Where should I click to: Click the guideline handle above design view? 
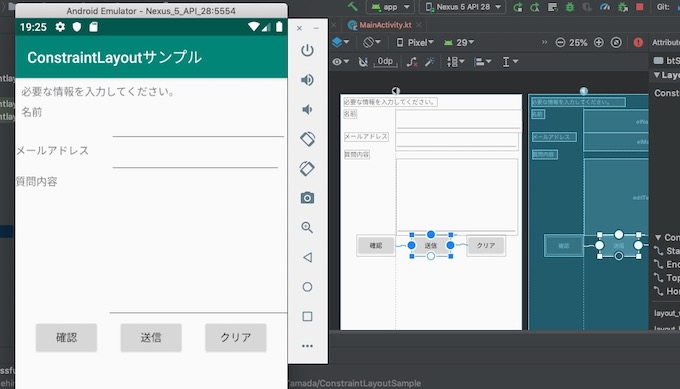pos(396,91)
